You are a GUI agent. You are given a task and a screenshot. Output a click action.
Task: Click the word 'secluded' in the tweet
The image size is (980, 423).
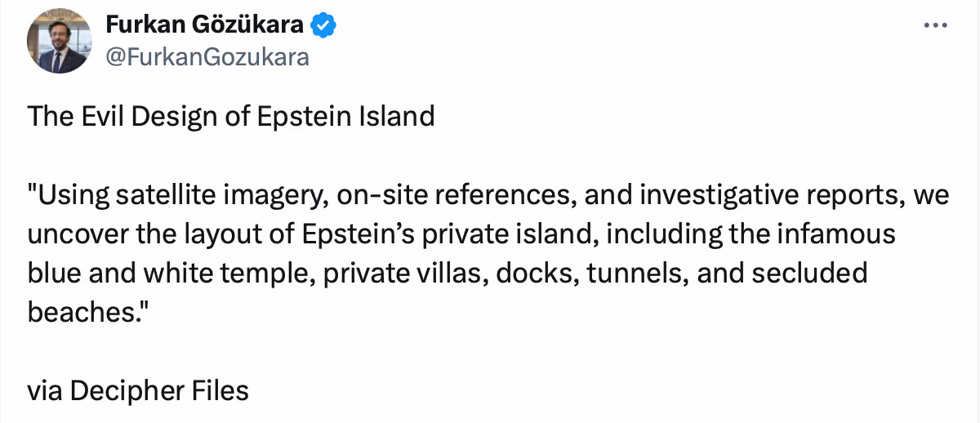(809, 273)
